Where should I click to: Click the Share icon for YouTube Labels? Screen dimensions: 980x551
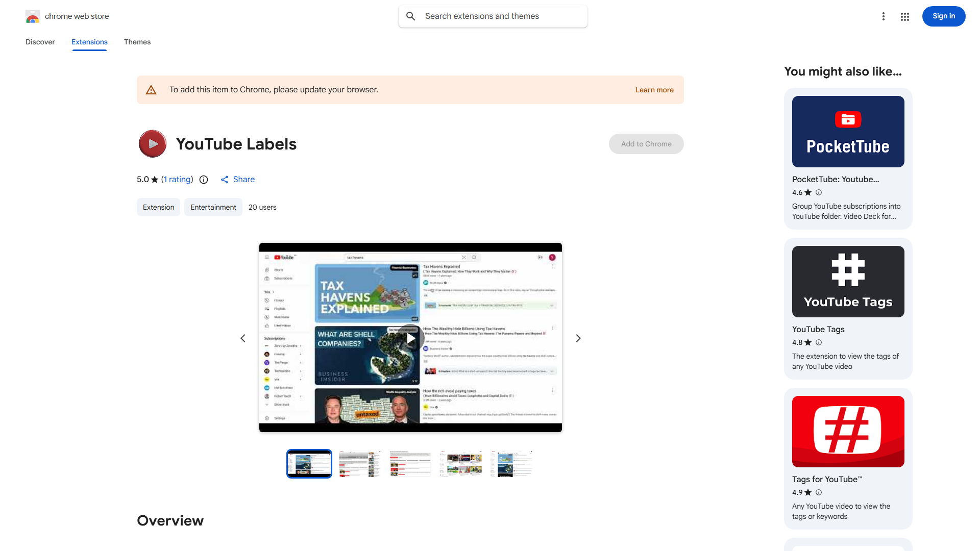(x=225, y=180)
